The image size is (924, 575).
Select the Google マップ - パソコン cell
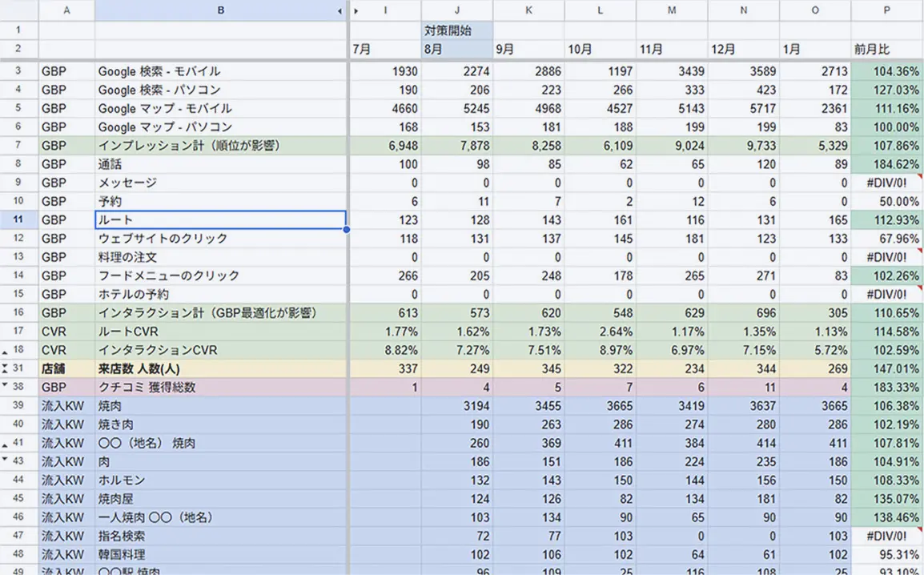tap(220, 127)
